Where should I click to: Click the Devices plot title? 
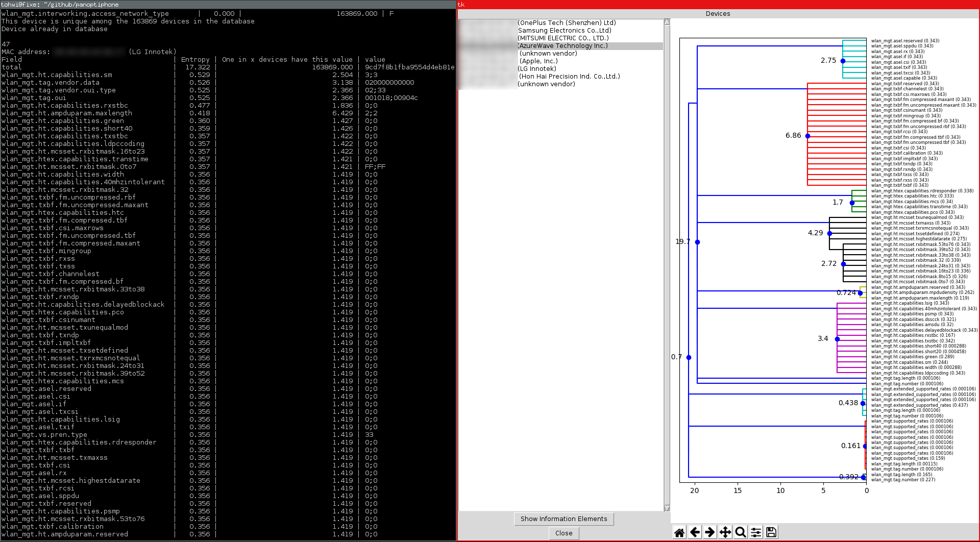[718, 14]
